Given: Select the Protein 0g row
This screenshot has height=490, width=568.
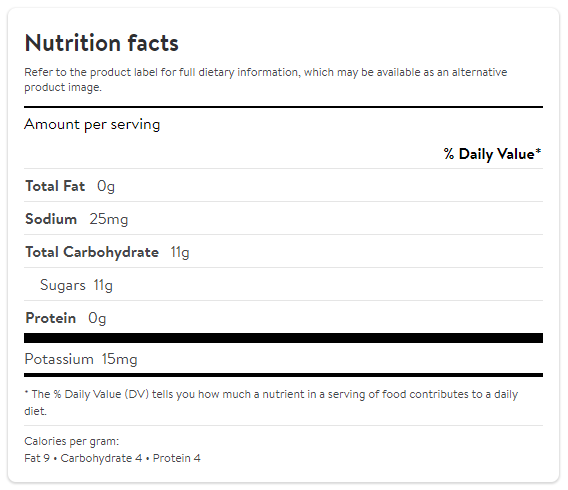Looking at the screenshot, I should 283,317.
